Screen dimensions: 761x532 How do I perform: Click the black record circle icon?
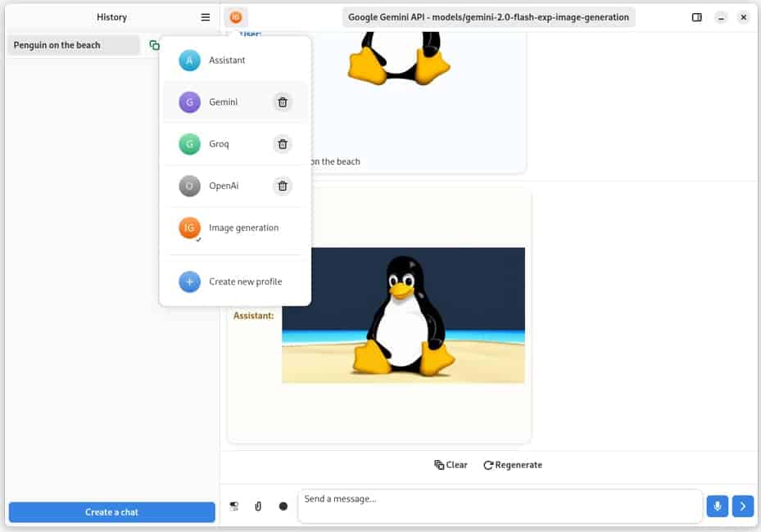(x=283, y=507)
